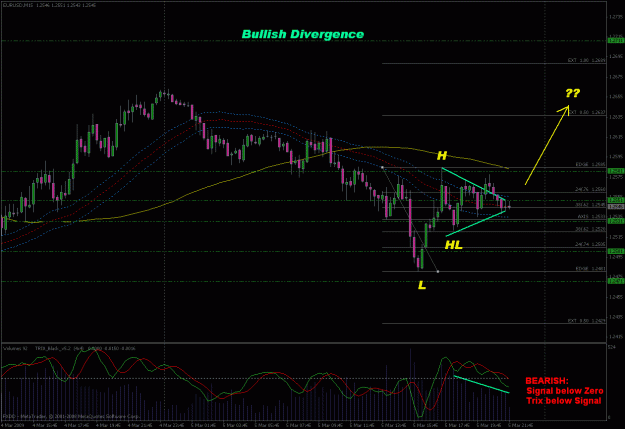625x429 pixels.
Task: Select the yellow "HL" higher-low label
Action: point(454,245)
